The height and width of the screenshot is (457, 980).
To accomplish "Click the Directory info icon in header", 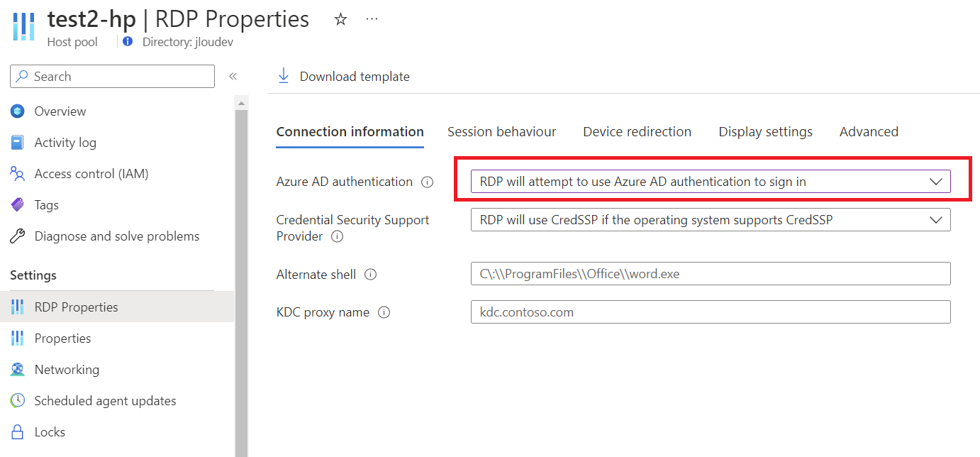I will pos(128,41).
